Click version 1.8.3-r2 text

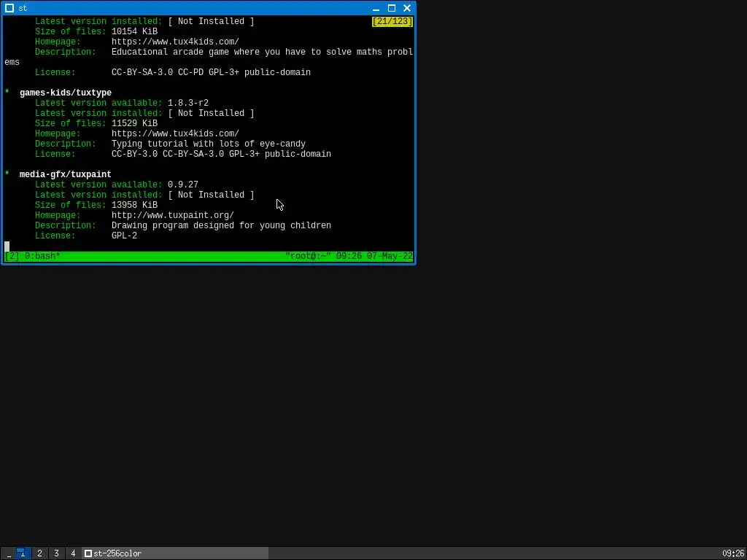[x=188, y=103]
